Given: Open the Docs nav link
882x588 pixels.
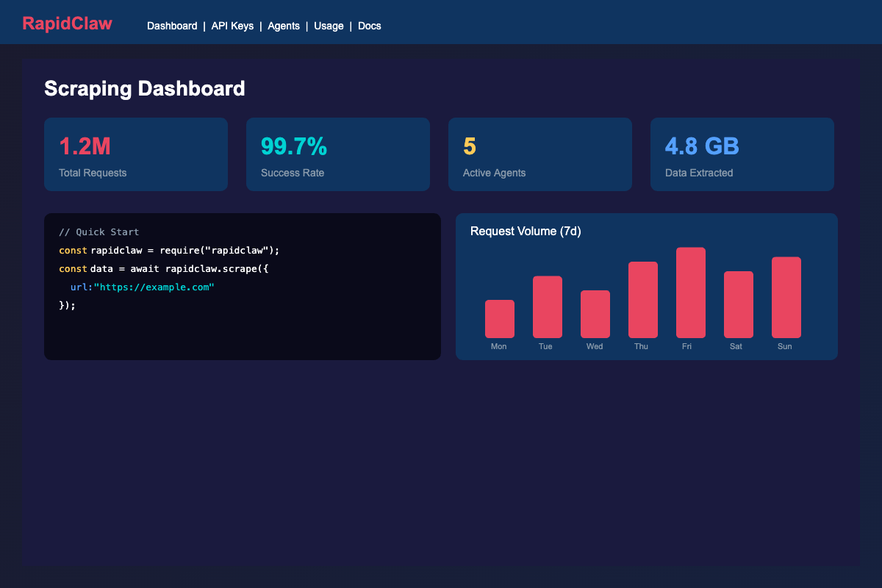Looking at the screenshot, I should (370, 26).
